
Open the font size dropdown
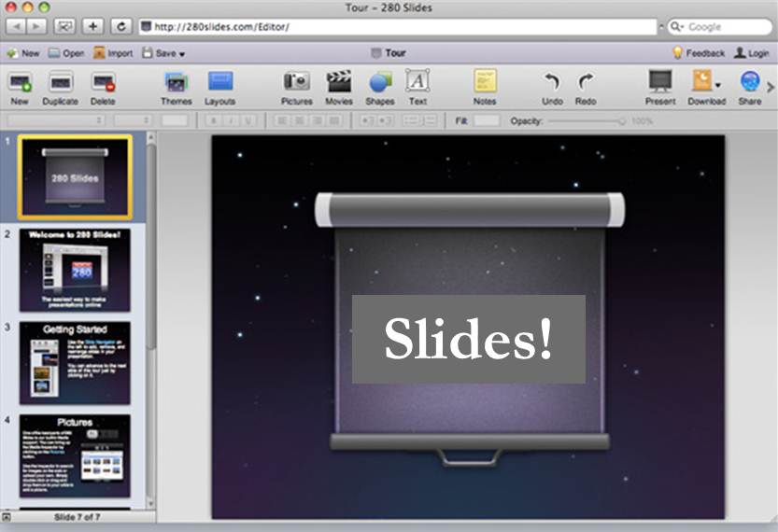(133, 120)
